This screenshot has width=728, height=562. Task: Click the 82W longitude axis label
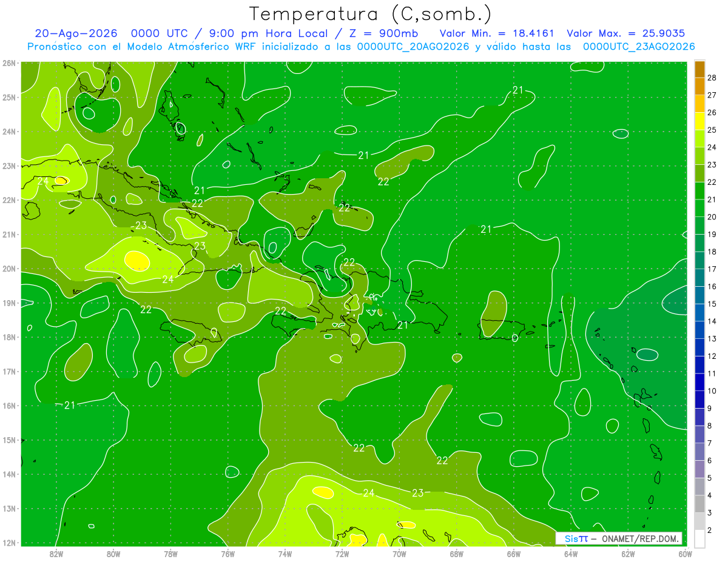56,554
